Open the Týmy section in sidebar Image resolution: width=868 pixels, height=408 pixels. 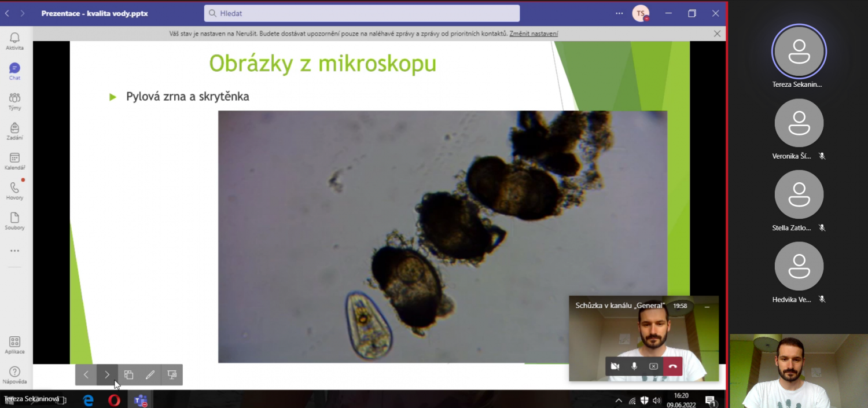(x=14, y=101)
